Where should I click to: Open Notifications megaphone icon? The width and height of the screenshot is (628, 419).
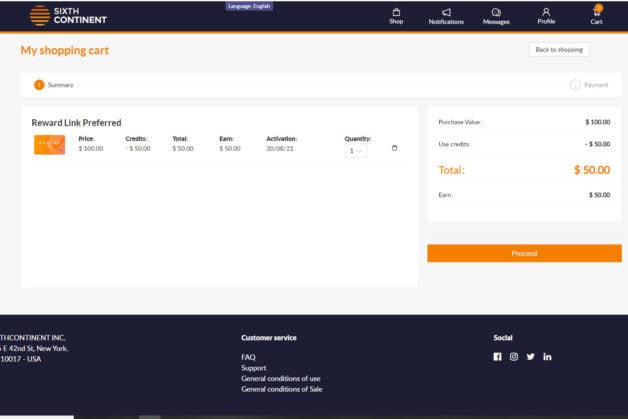click(x=446, y=12)
